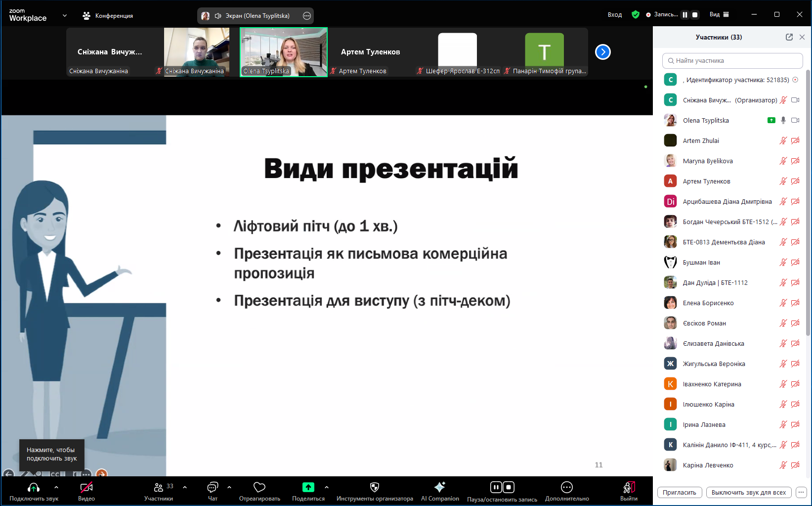Click Выключить звук для всех button
The image size is (812, 506).
coord(749,493)
